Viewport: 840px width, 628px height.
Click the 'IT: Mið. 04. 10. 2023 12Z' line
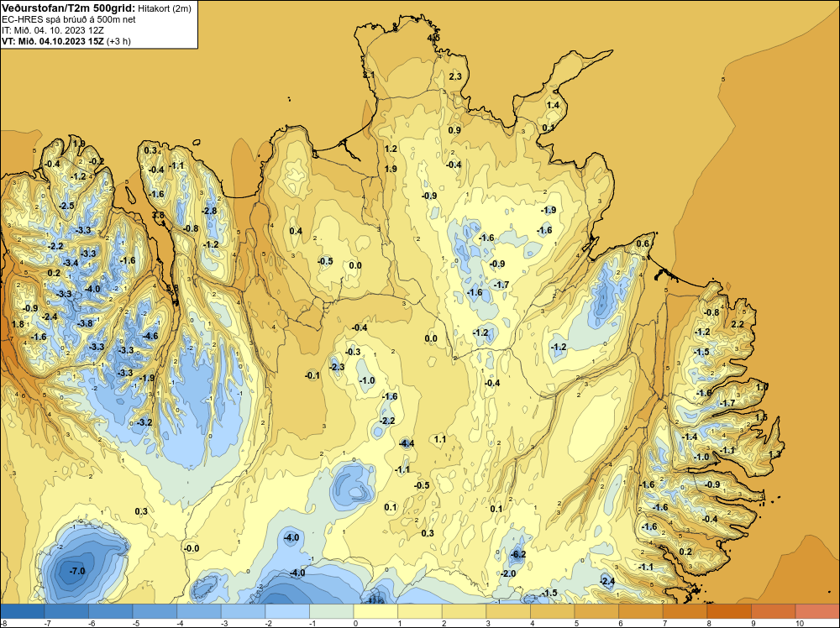click(52, 30)
